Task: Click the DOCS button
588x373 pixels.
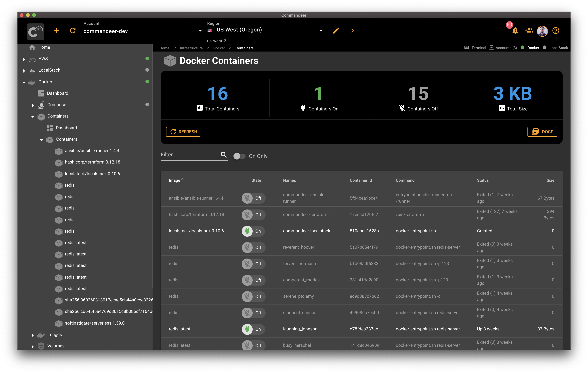Action: pos(542,132)
